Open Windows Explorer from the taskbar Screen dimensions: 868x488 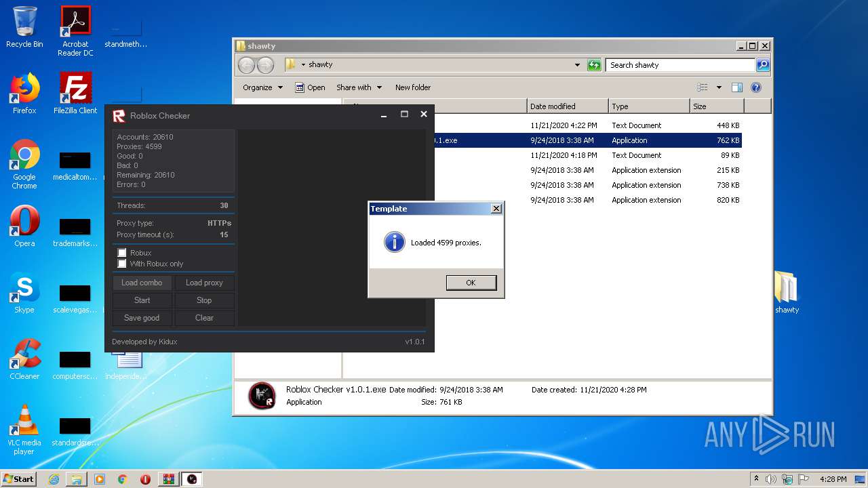[77, 479]
